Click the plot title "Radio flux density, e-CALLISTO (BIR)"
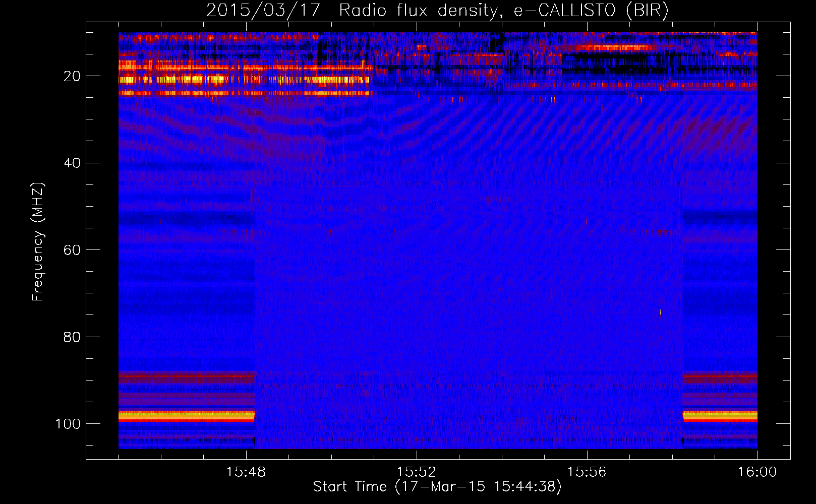The height and width of the screenshot is (504, 816). [503, 10]
